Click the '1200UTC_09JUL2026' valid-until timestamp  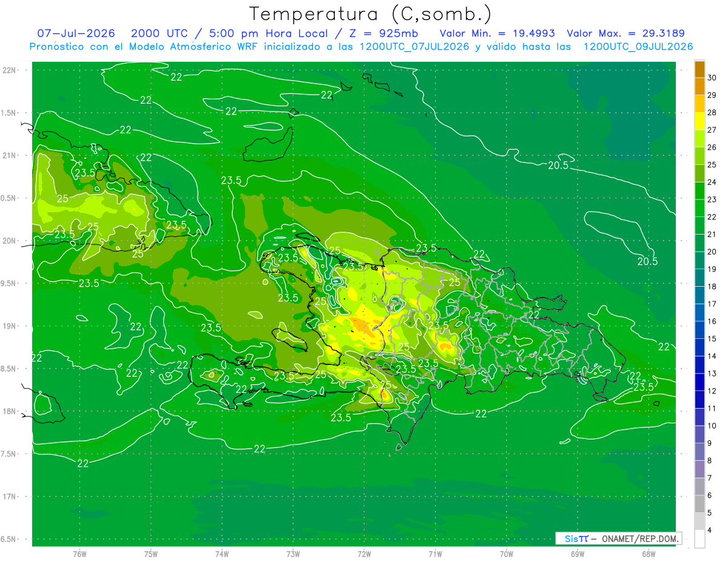[x=638, y=47]
